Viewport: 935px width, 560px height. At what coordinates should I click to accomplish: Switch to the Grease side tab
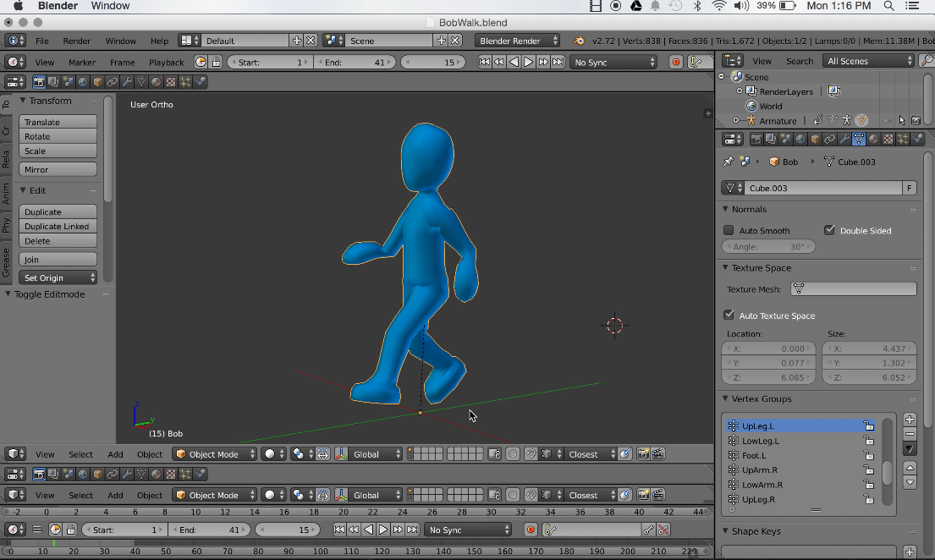pyautogui.click(x=6, y=262)
